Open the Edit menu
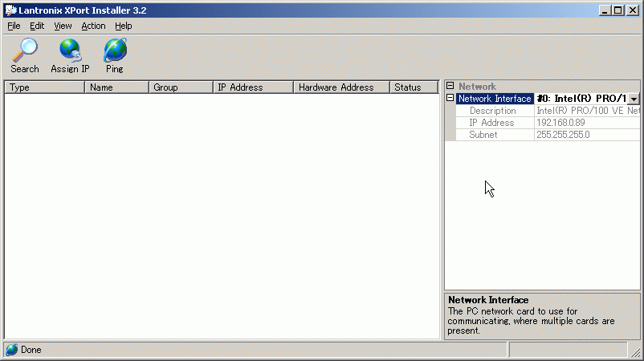 [37, 26]
